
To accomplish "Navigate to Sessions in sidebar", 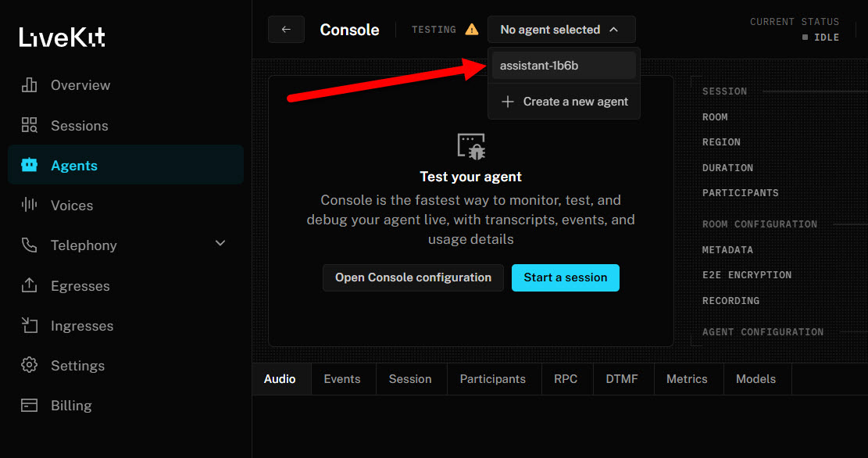I will (x=126, y=125).
